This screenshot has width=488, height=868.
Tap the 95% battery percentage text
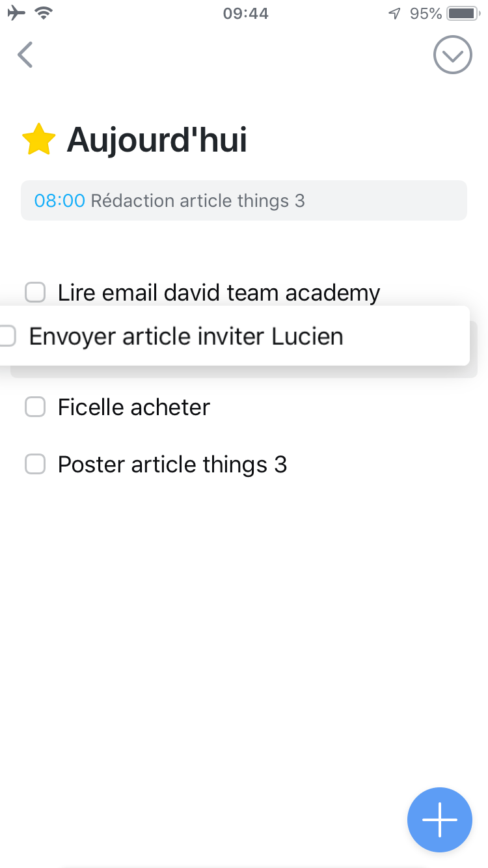(x=424, y=12)
